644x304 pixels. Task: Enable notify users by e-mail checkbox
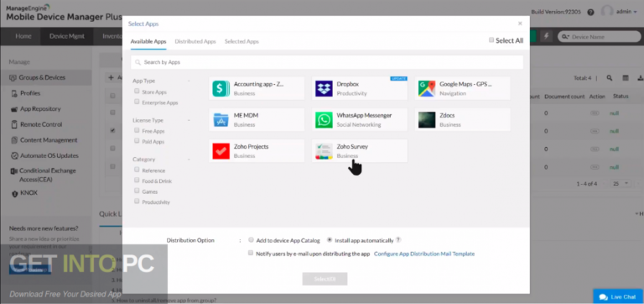pos(251,254)
